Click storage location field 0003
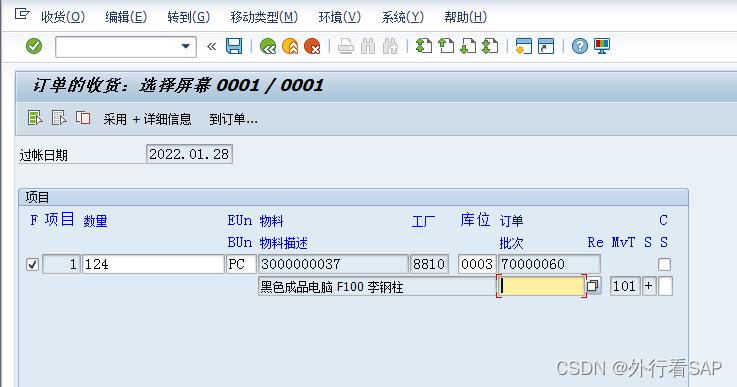Screen dimensions: 737x387 click(x=477, y=264)
